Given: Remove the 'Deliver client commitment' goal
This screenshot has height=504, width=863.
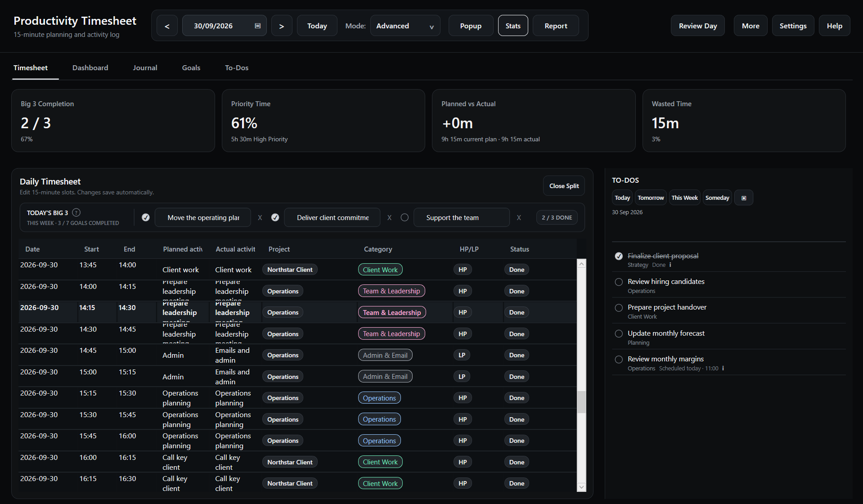Looking at the screenshot, I should [390, 218].
